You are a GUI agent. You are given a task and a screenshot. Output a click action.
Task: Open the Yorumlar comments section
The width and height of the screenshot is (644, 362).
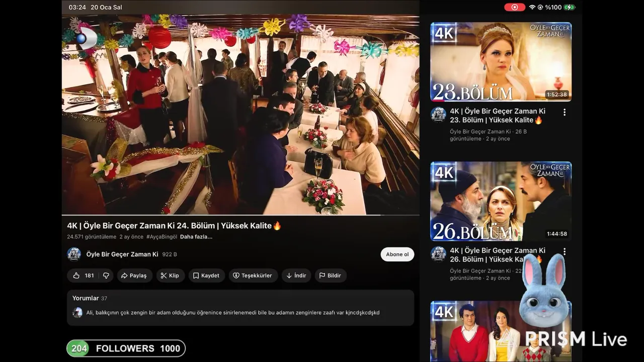click(240, 307)
